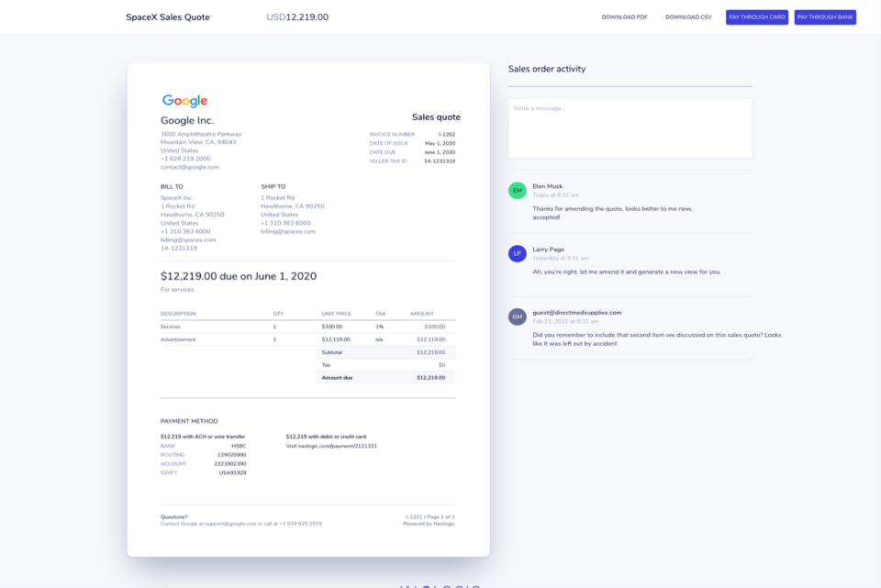Click the 'Today at 9:31 am' timestamp
The height and width of the screenshot is (588, 881).
click(556, 195)
